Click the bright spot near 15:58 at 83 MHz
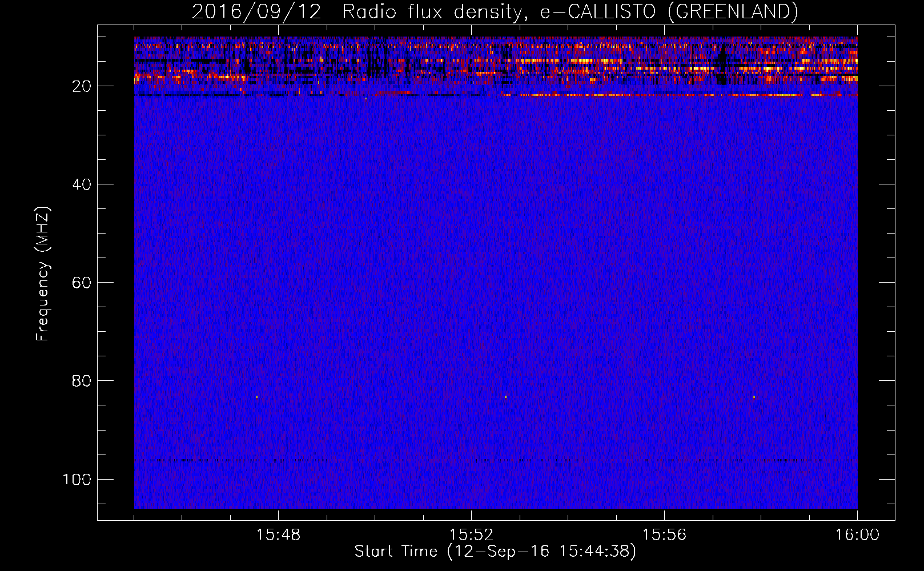Image resolution: width=924 pixels, height=571 pixels. point(754,397)
